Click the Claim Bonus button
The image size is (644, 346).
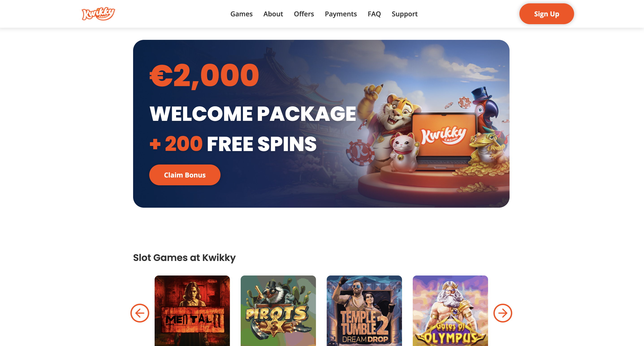(x=185, y=175)
